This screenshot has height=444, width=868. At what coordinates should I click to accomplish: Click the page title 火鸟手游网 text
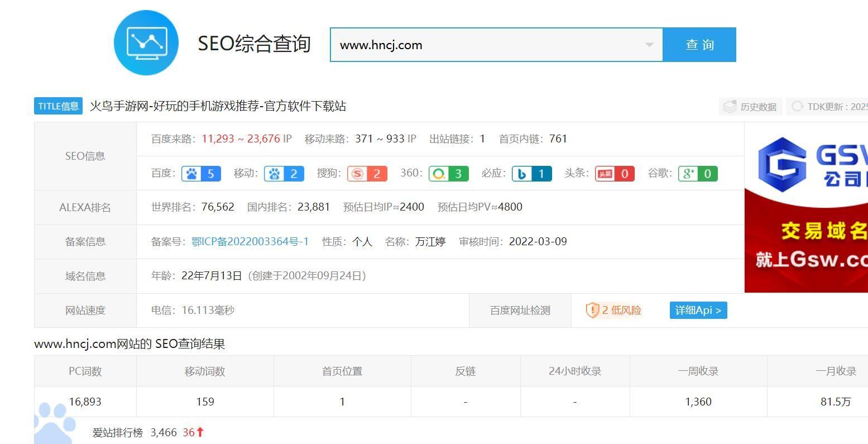(218, 106)
